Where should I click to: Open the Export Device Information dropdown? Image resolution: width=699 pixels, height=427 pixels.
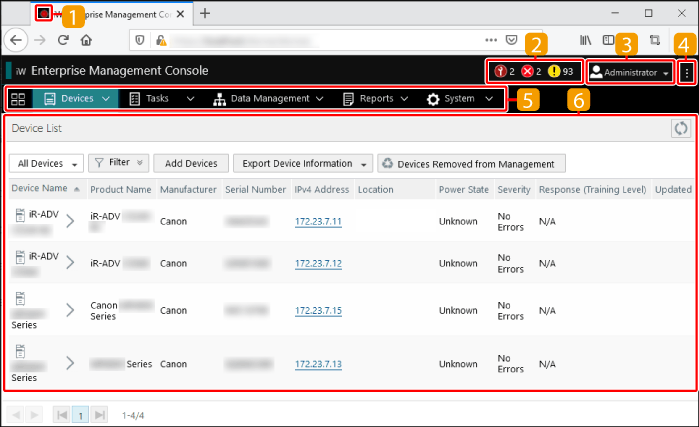coord(302,163)
